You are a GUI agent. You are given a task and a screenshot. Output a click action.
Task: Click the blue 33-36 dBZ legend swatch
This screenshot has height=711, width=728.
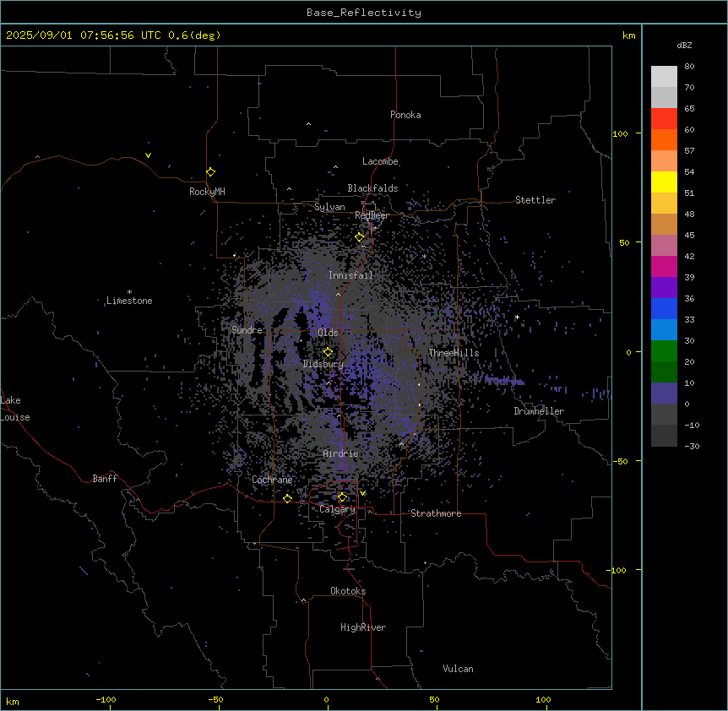click(x=664, y=308)
